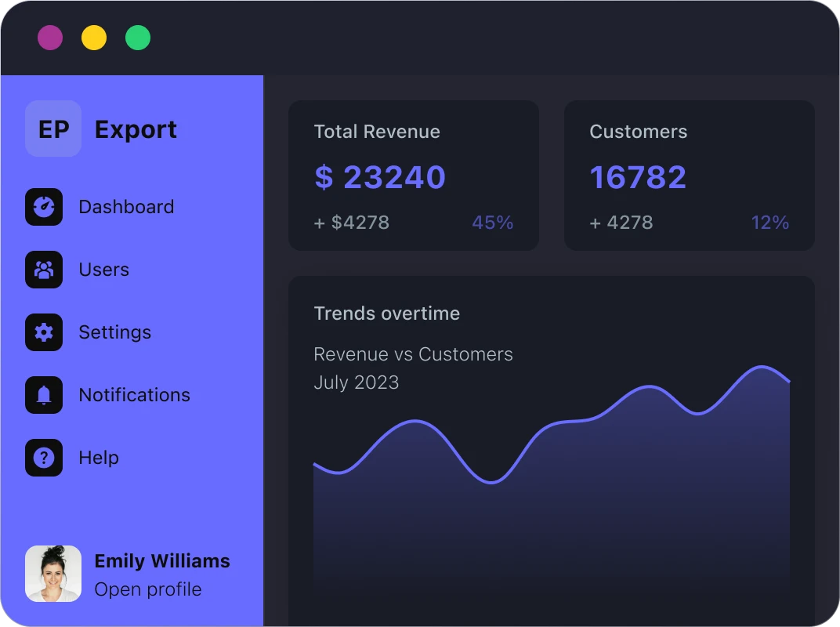This screenshot has width=840, height=627.
Task: Choose the Notifications menu label
Action: 134,395
